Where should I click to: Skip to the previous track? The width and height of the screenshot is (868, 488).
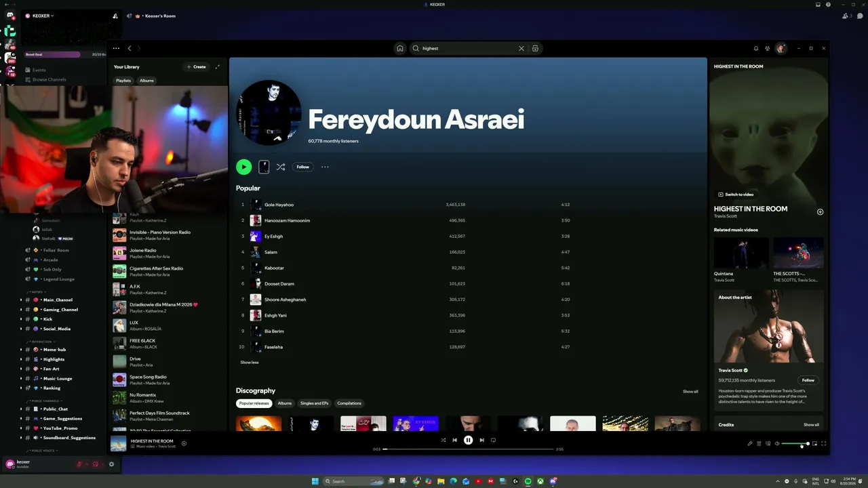click(455, 440)
